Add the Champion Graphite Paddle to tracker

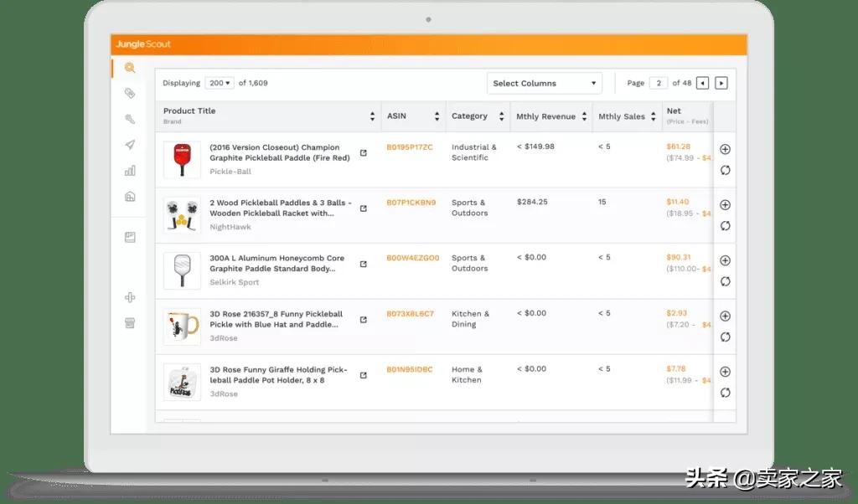726,148
